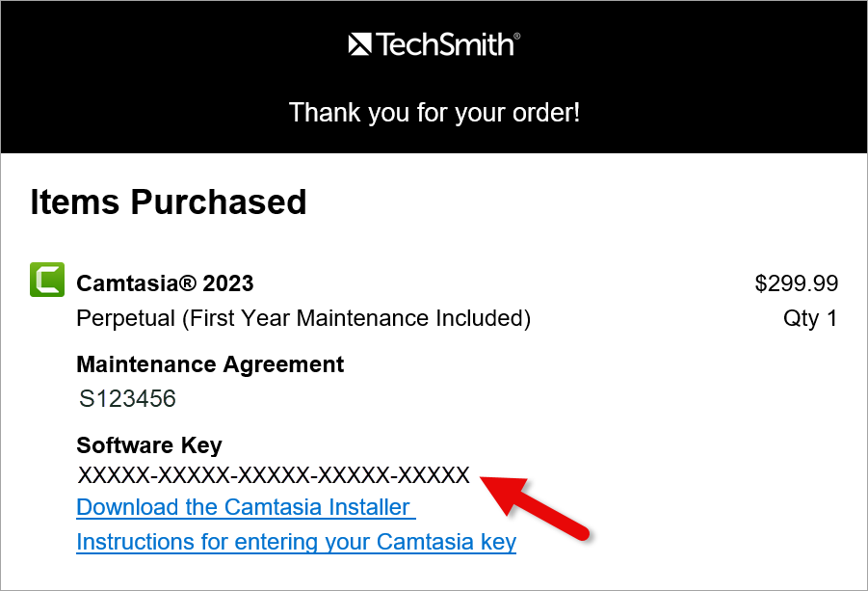
Task: Click the white envelope-style logo graphic
Action: coord(358,42)
